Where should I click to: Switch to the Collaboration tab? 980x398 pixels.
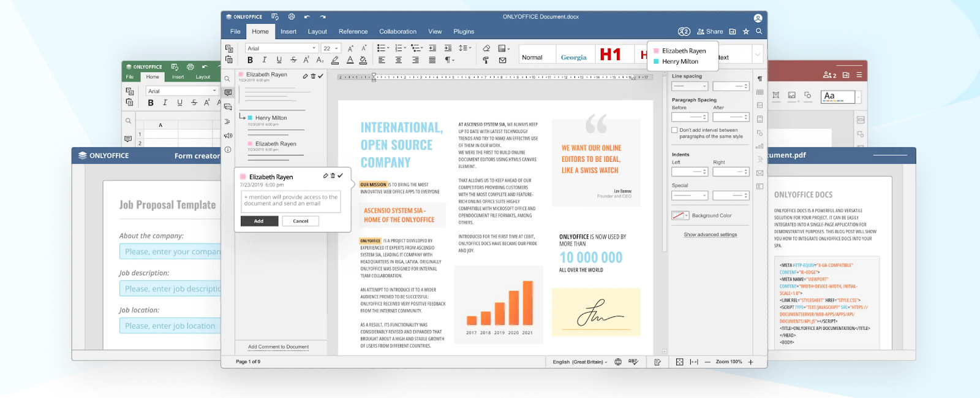[398, 31]
